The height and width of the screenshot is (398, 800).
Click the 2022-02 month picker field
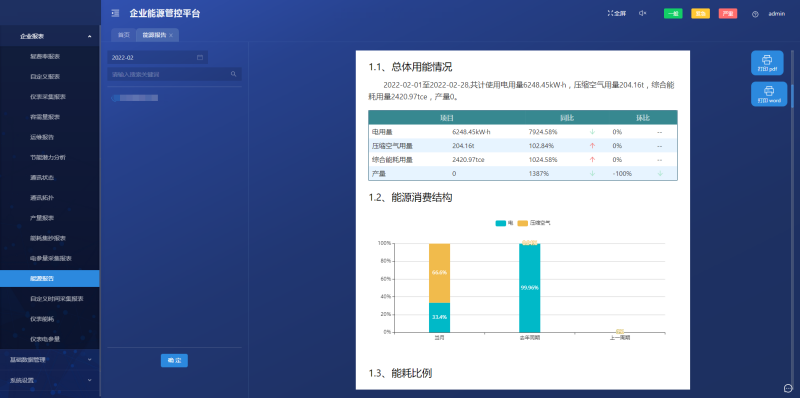(158, 58)
